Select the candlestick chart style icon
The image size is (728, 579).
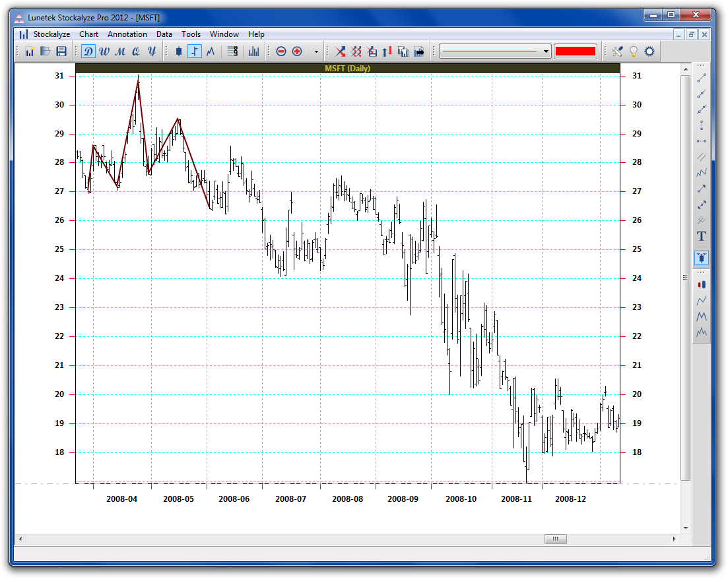pos(178,51)
